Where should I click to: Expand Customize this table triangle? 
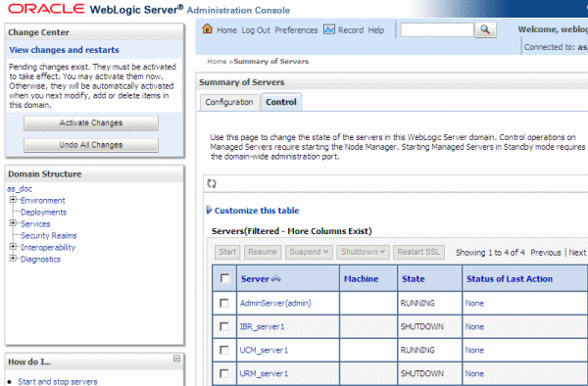[210, 210]
